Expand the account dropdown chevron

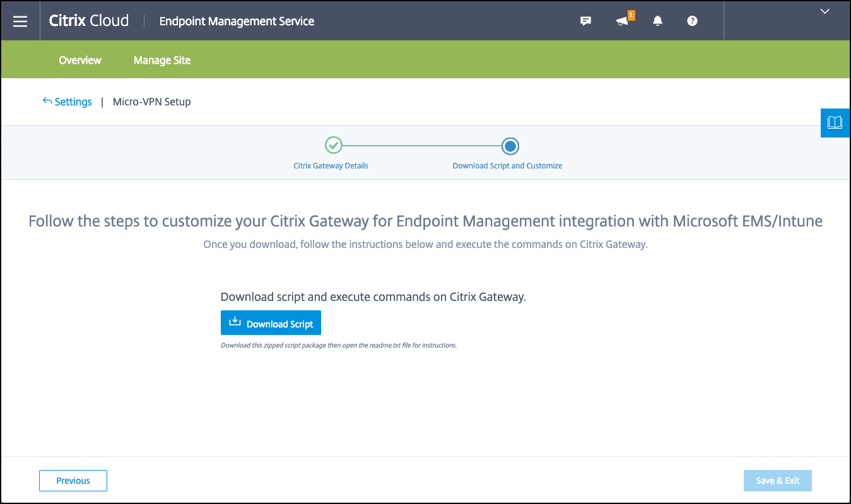(825, 11)
